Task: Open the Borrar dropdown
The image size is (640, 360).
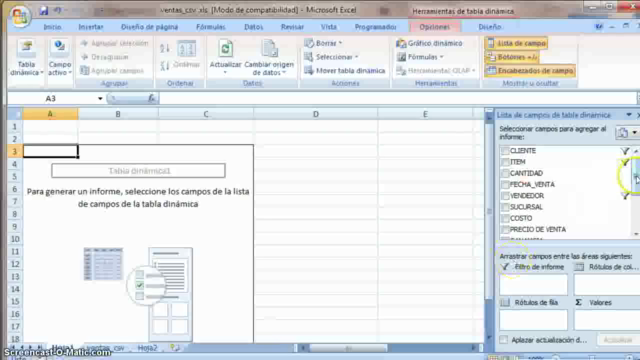Action: coord(324,43)
